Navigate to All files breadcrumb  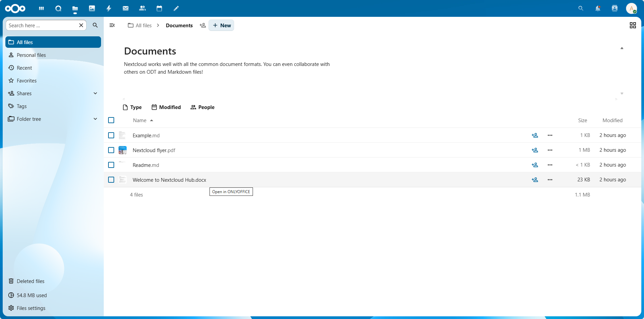coord(140,25)
